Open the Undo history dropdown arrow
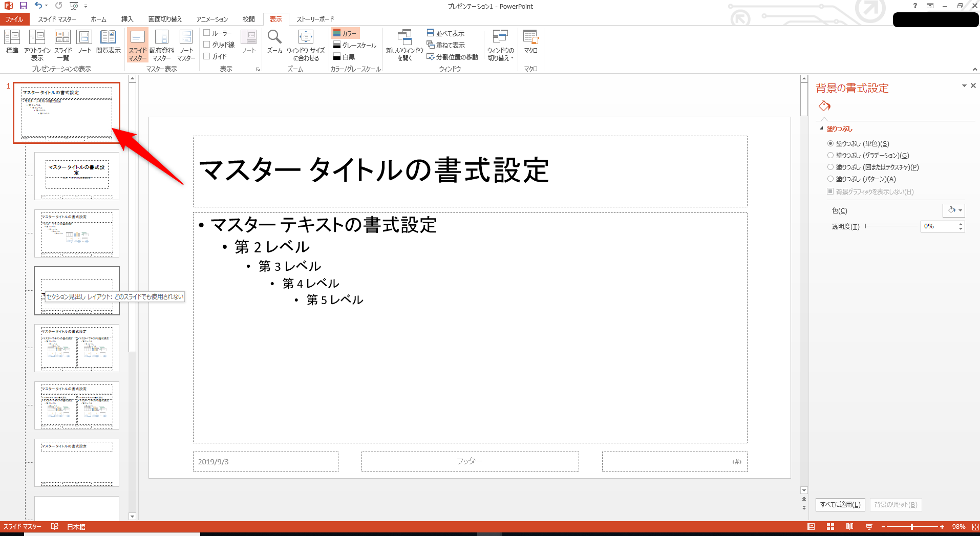The width and height of the screenshot is (980, 536). pyautogui.click(x=47, y=6)
